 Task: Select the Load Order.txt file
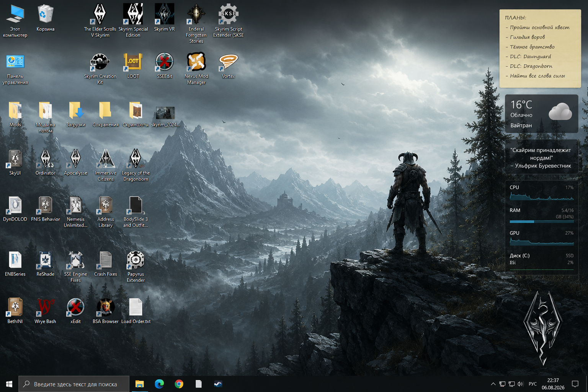click(136, 310)
